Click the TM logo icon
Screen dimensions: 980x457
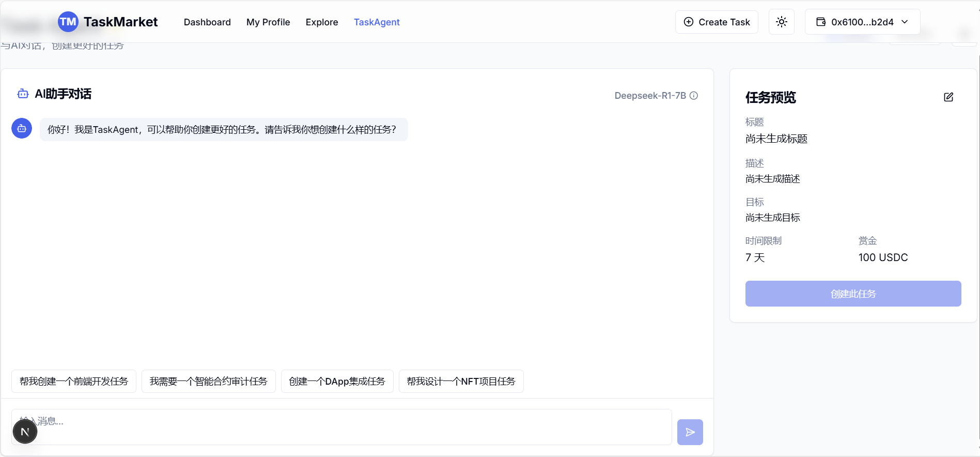68,22
